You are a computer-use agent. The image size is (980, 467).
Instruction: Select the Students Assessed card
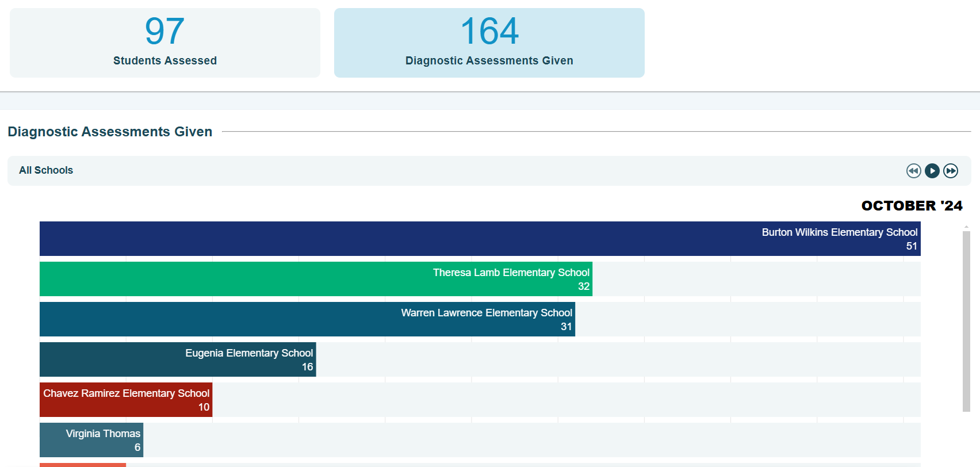point(165,43)
